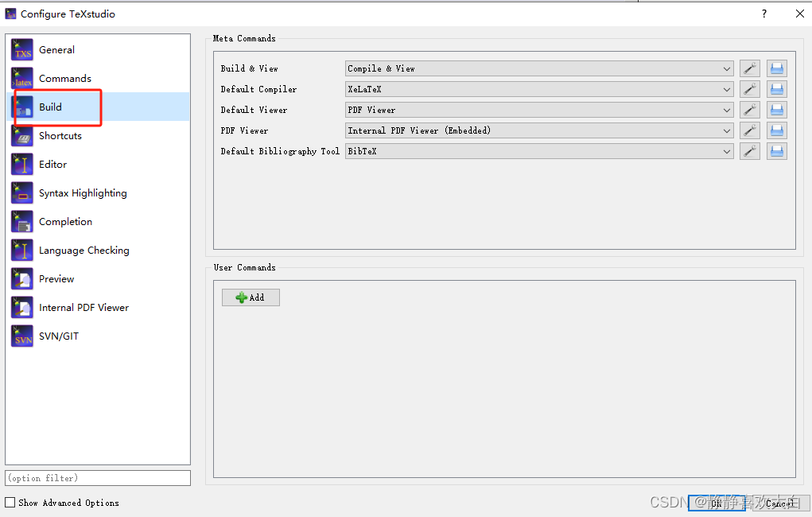812x517 pixels.
Task: Add a new user command
Action: point(251,297)
